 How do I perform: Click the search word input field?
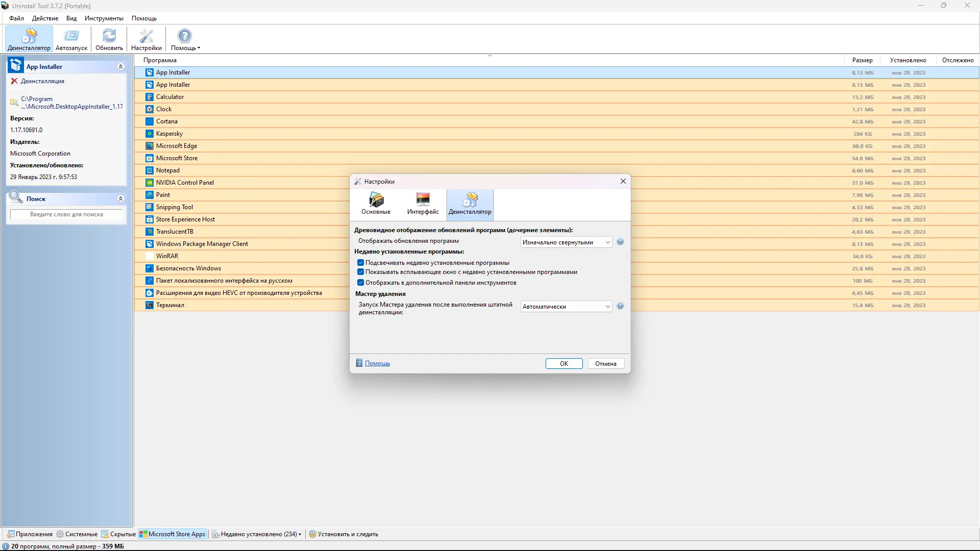coord(66,214)
